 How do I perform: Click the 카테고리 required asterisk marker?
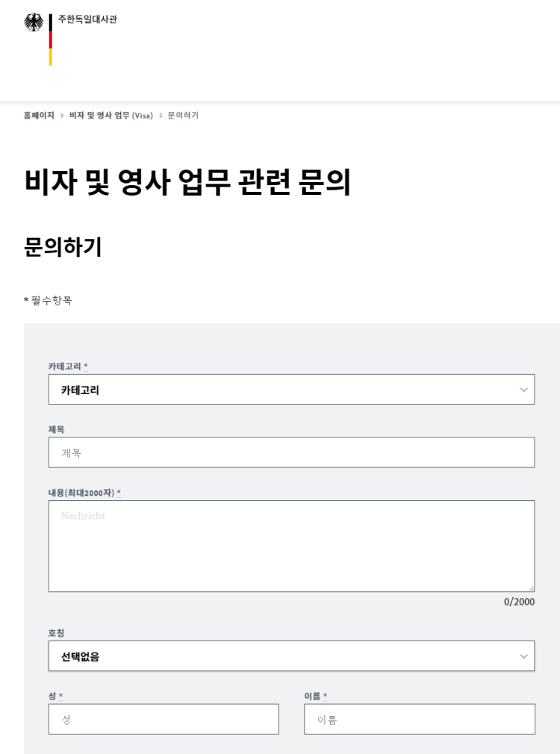point(86,366)
